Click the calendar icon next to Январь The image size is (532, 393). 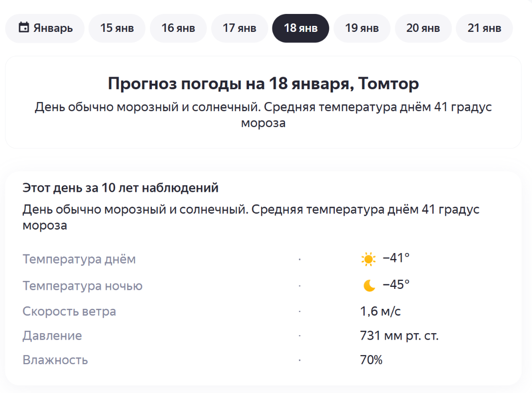pyautogui.click(x=24, y=27)
